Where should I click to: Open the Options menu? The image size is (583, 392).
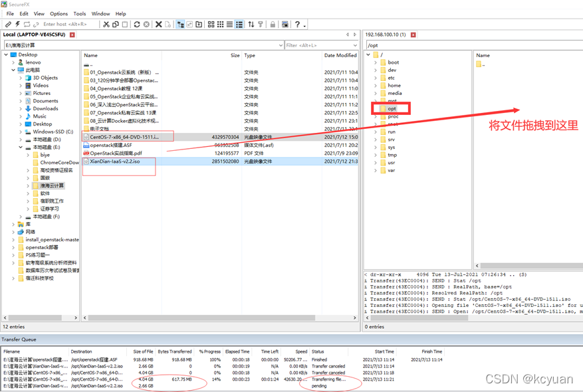pos(58,14)
